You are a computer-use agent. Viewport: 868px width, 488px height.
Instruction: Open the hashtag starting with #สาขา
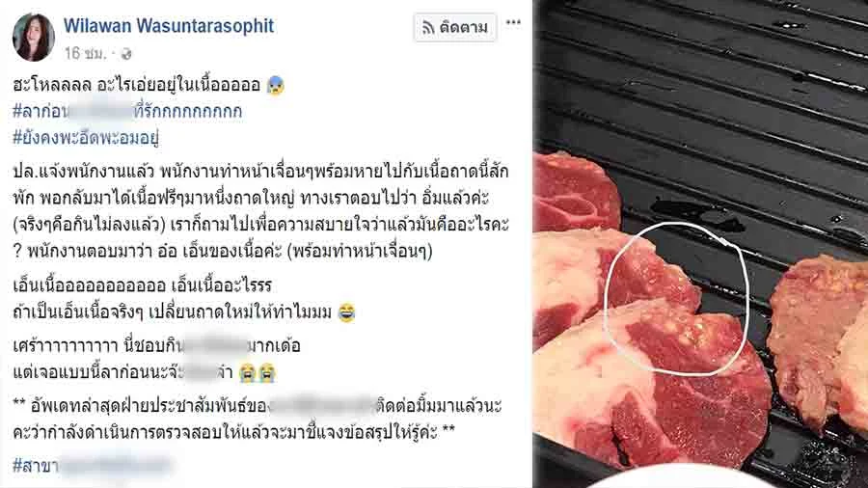pyautogui.click(x=92, y=465)
